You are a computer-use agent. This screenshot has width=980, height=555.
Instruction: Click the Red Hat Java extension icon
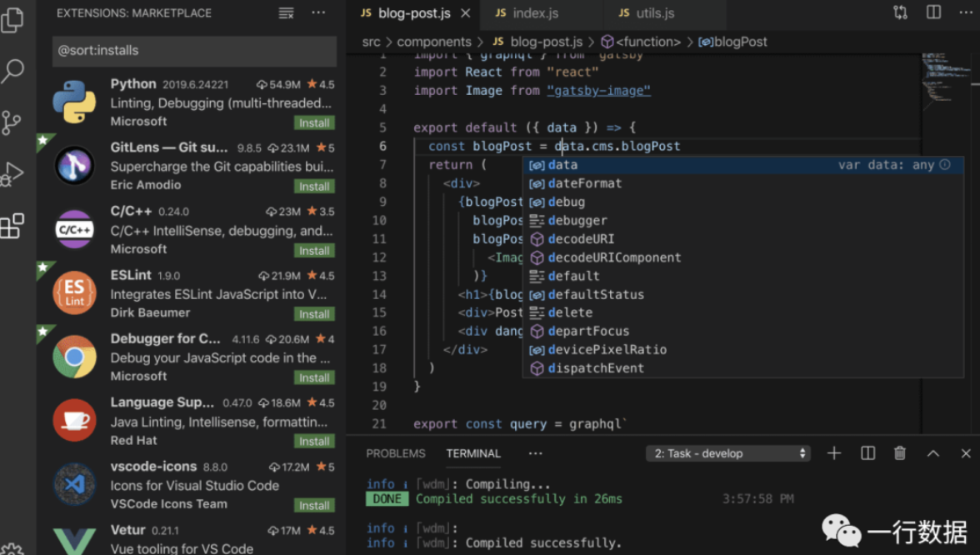pyautogui.click(x=74, y=421)
